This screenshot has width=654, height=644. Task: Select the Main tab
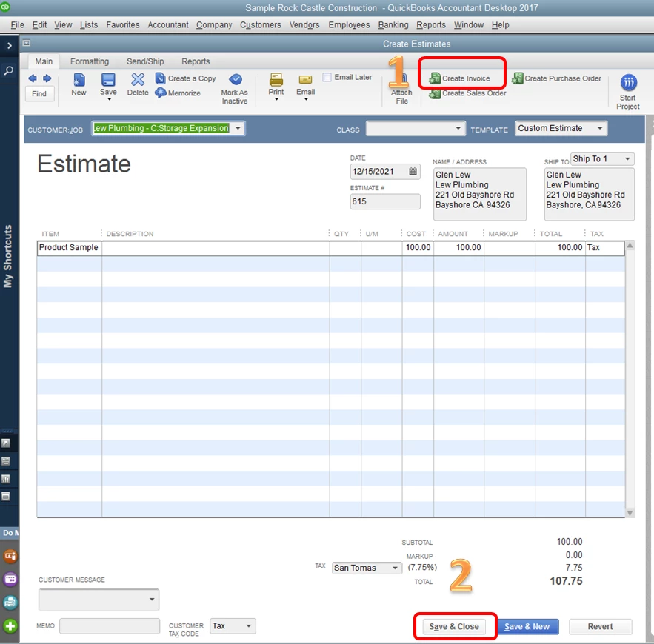[x=44, y=61]
